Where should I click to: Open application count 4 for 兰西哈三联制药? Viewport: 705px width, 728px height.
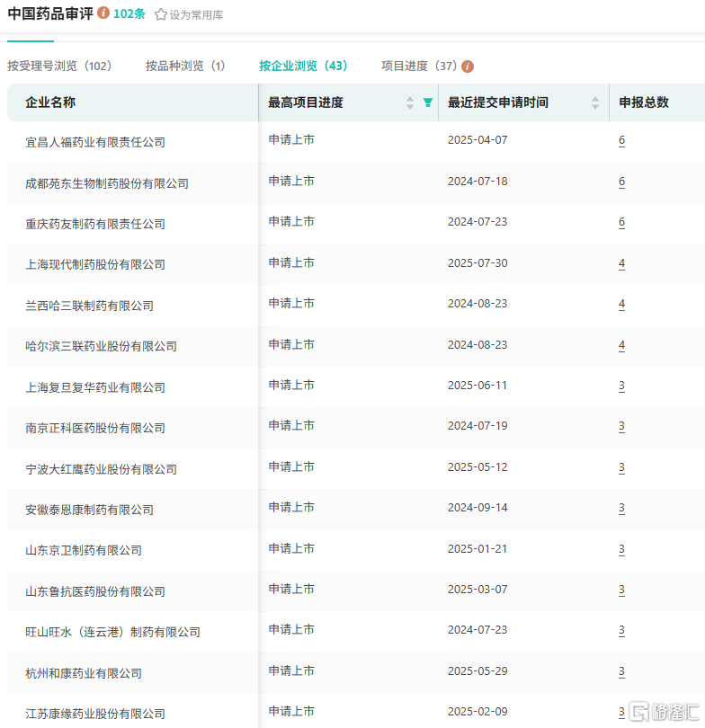pos(621,304)
